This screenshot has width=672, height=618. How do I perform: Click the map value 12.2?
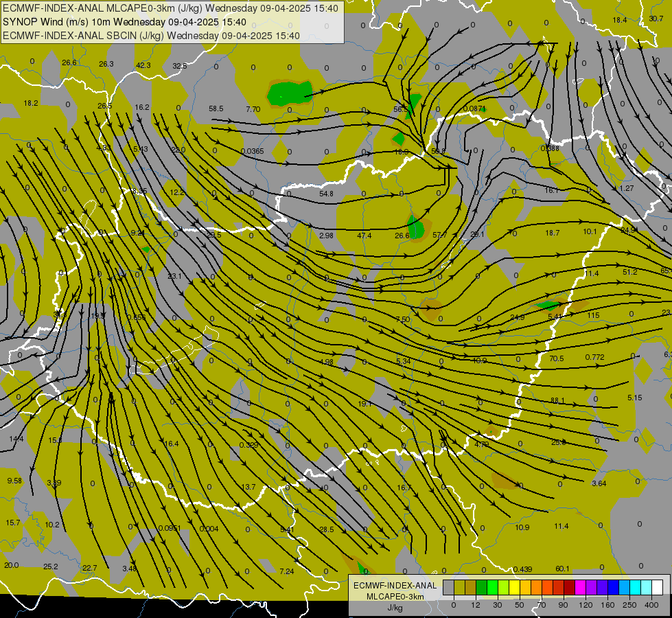click(x=177, y=192)
